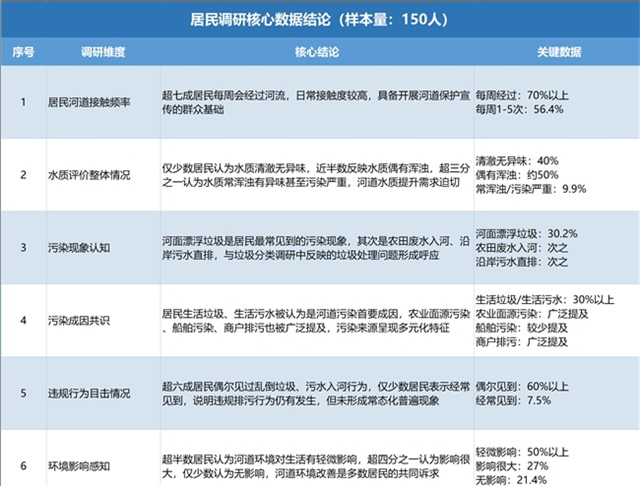Select the 居民河道接触频率 cell
The image size is (640, 486).
pyautogui.click(x=103, y=102)
